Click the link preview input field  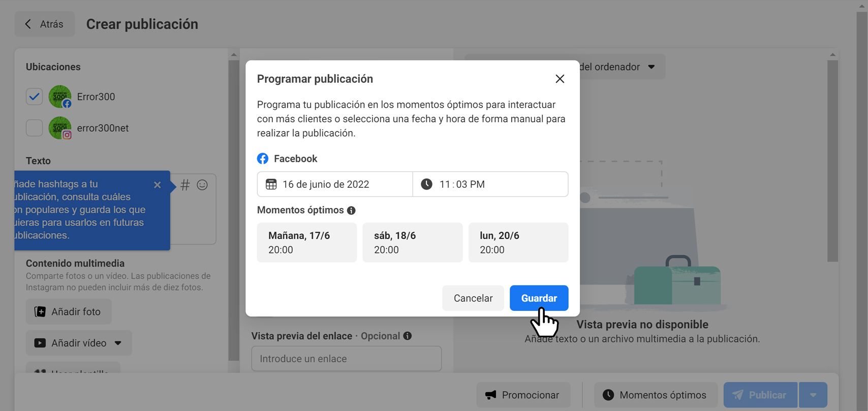click(x=346, y=359)
